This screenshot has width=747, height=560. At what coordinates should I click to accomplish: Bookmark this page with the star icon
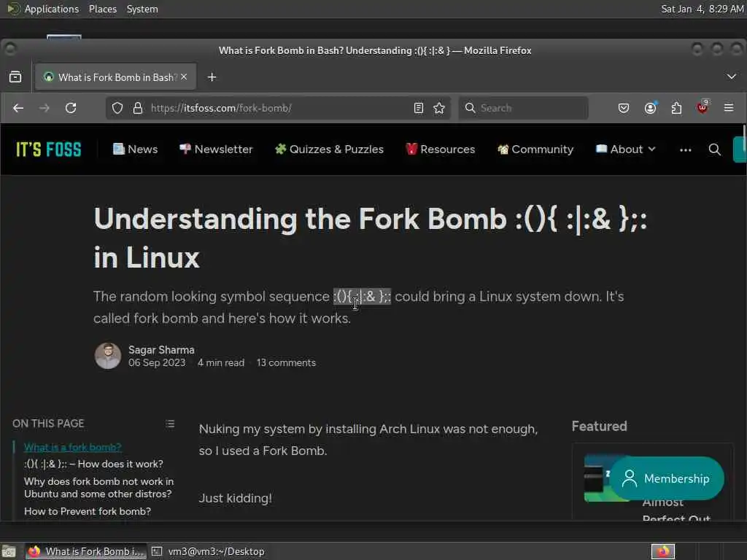point(439,108)
